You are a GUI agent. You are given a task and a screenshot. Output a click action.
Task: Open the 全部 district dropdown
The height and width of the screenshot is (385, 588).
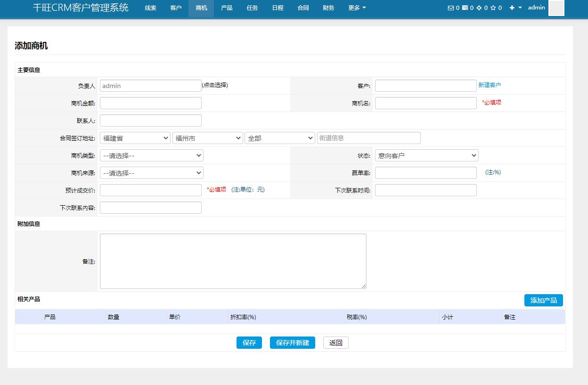coord(280,138)
